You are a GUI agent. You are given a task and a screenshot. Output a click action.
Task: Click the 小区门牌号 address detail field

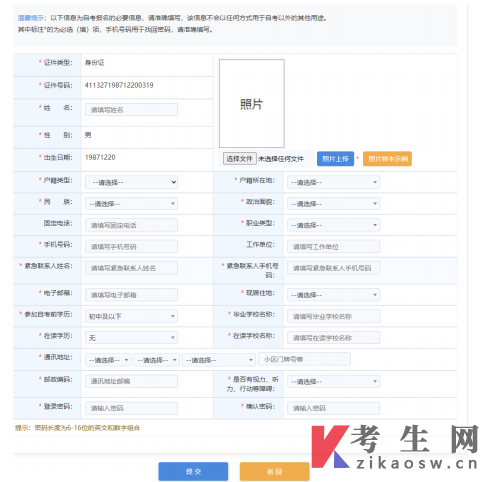coord(304,359)
